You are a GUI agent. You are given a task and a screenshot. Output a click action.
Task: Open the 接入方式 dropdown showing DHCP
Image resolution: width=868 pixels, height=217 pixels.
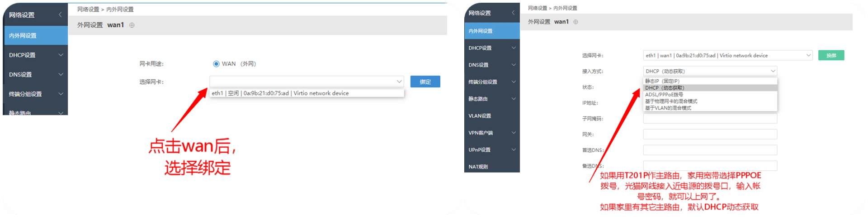710,71
